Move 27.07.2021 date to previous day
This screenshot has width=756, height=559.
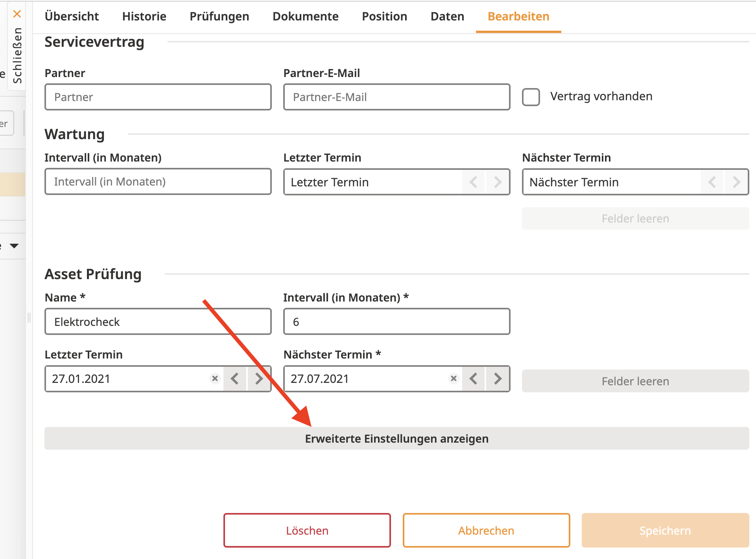(x=474, y=379)
